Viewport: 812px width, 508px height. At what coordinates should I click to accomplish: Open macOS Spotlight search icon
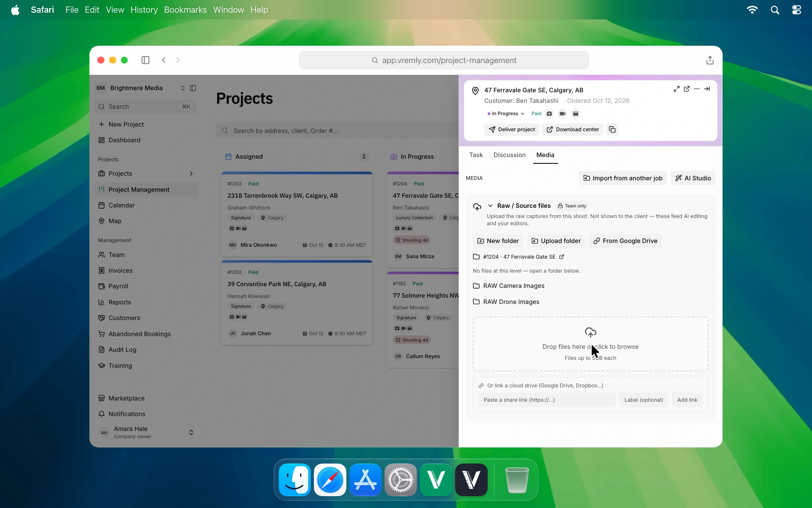[775, 10]
